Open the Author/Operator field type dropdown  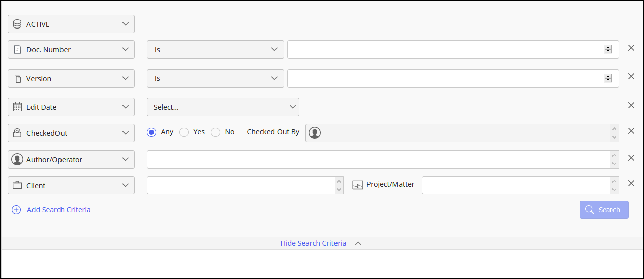tap(71, 159)
